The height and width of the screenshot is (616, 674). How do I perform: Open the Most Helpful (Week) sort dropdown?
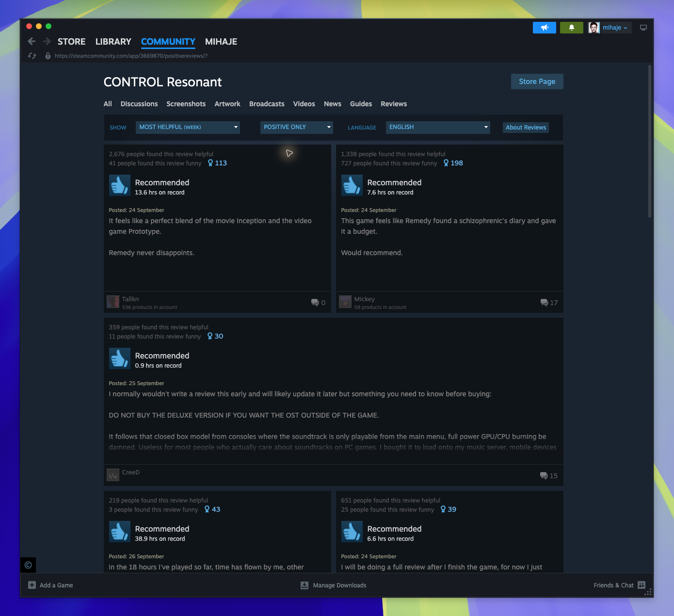coord(188,127)
